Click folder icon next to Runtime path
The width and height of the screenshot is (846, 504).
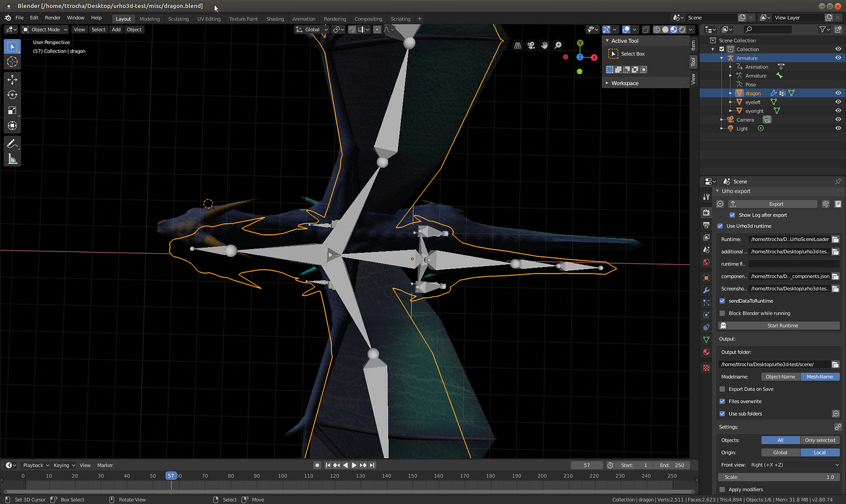coord(836,239)
